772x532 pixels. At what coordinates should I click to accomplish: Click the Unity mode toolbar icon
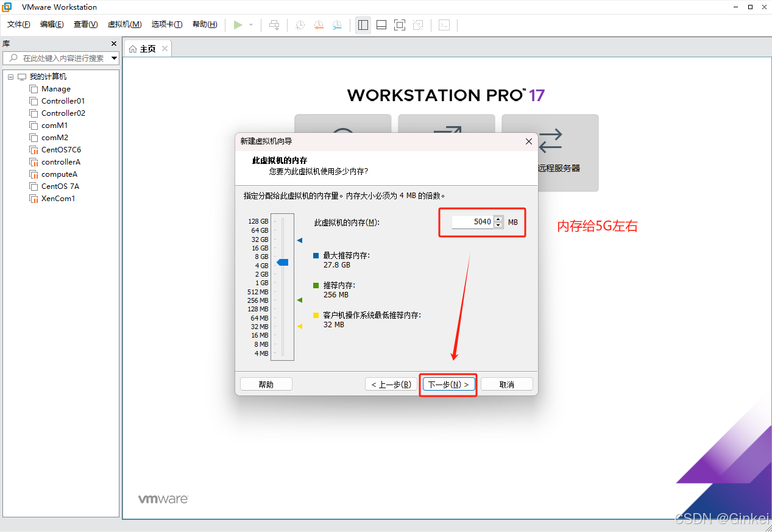418,25
